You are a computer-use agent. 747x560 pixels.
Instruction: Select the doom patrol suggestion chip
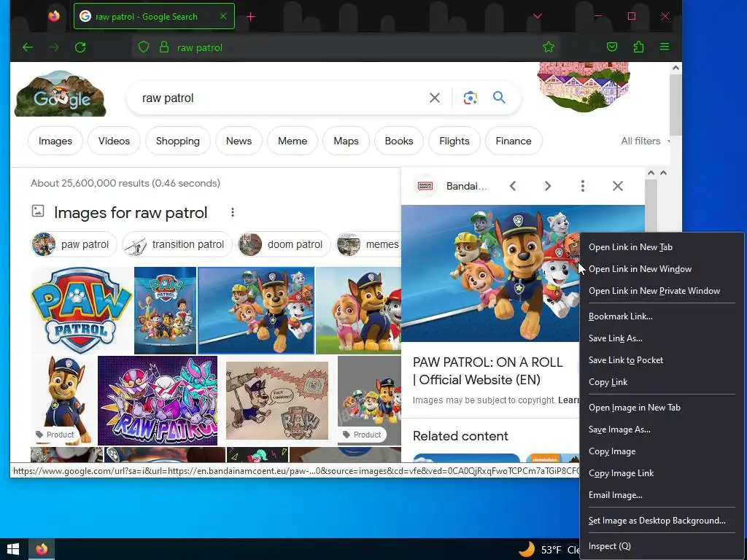tap(284, 244)
